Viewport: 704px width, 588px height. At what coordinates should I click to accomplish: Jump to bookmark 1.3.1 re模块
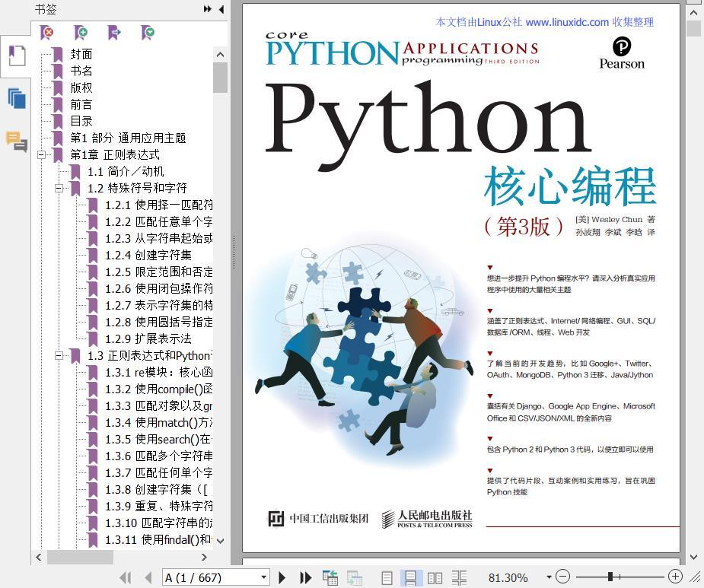(x=159, y=373)
